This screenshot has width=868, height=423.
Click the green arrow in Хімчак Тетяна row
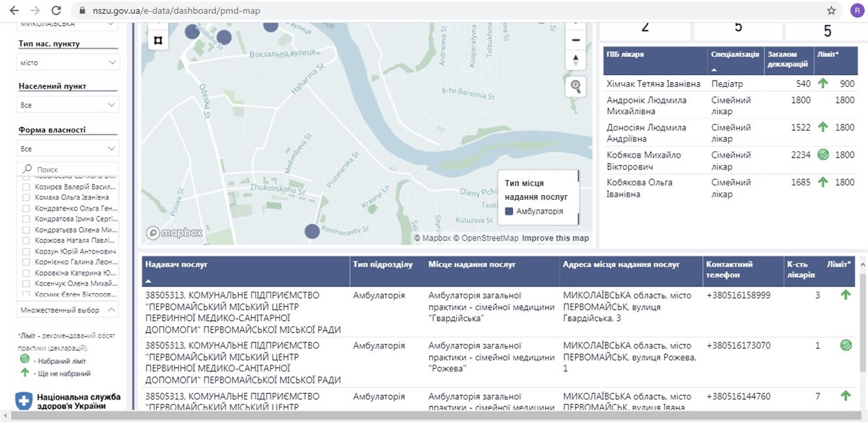click(823, 83)
